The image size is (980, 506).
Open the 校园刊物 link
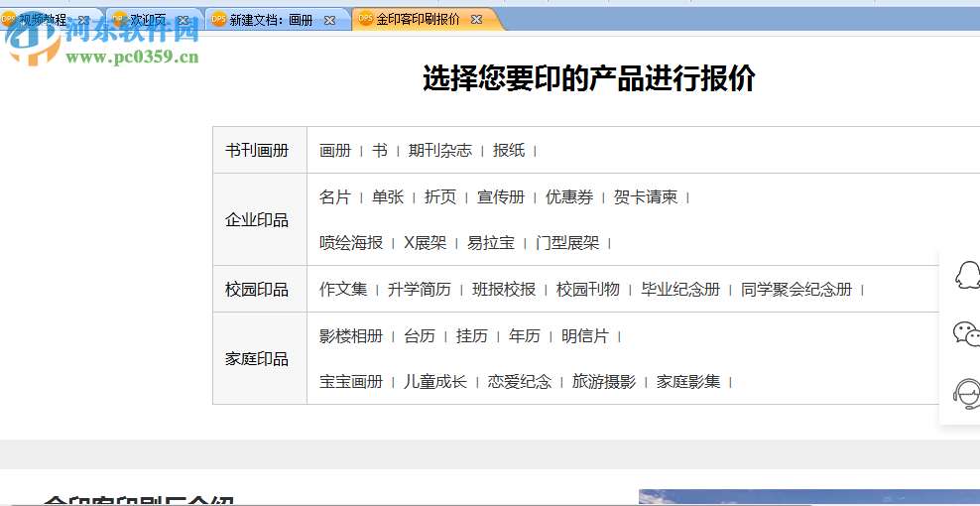[x=588, y=289]
